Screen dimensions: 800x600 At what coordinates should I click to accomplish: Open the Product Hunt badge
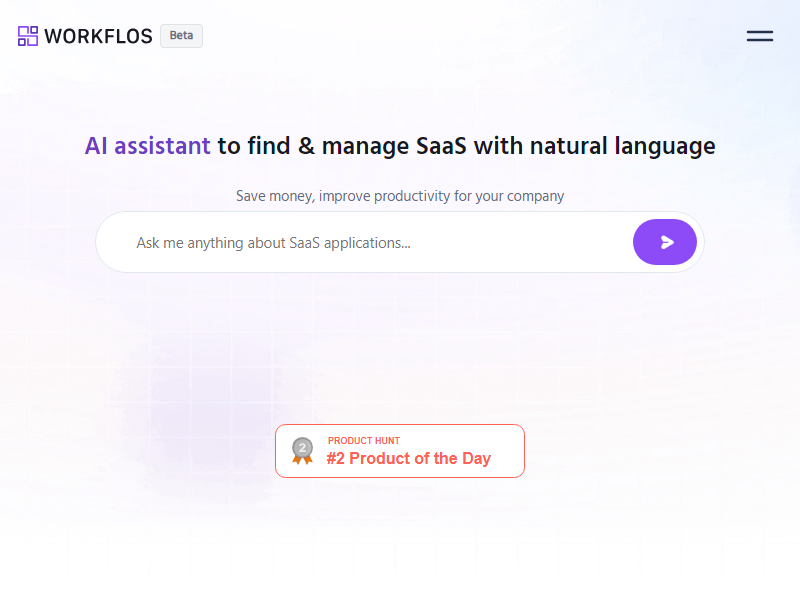point(400,451)
